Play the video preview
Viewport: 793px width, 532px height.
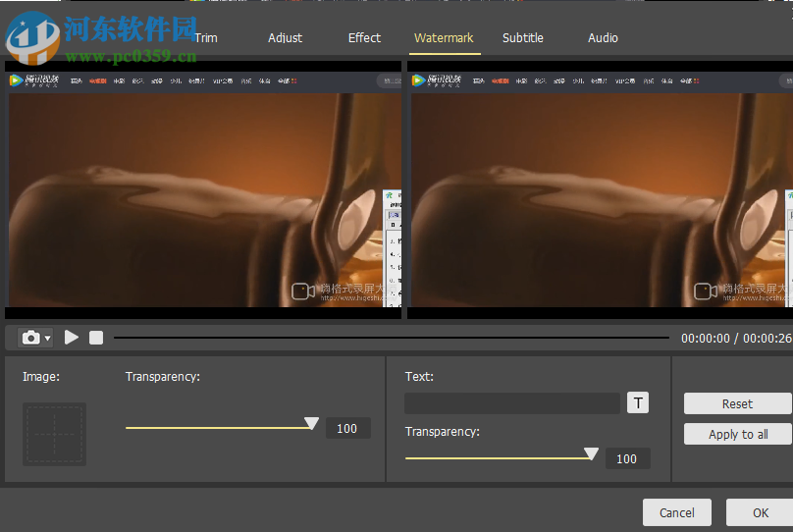[x=72, y=338]
